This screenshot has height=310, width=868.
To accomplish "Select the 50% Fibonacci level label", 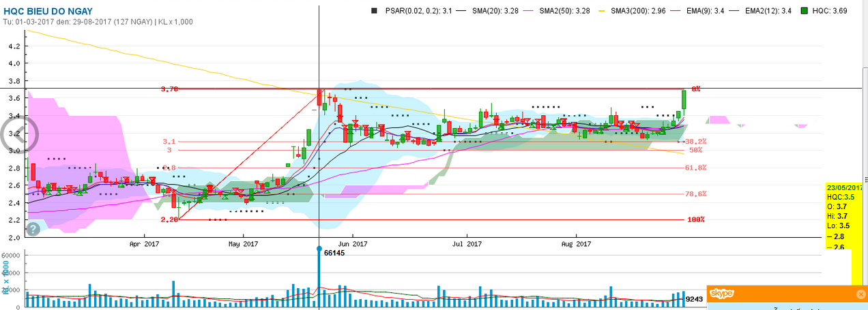I will point(696,150).
